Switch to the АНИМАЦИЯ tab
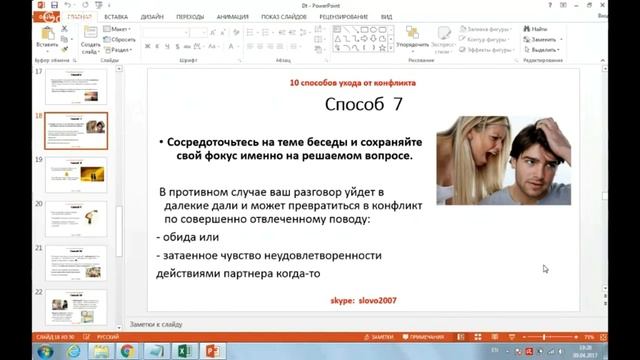The height and width of the screenshot is (360, 640). coord(232,17)
